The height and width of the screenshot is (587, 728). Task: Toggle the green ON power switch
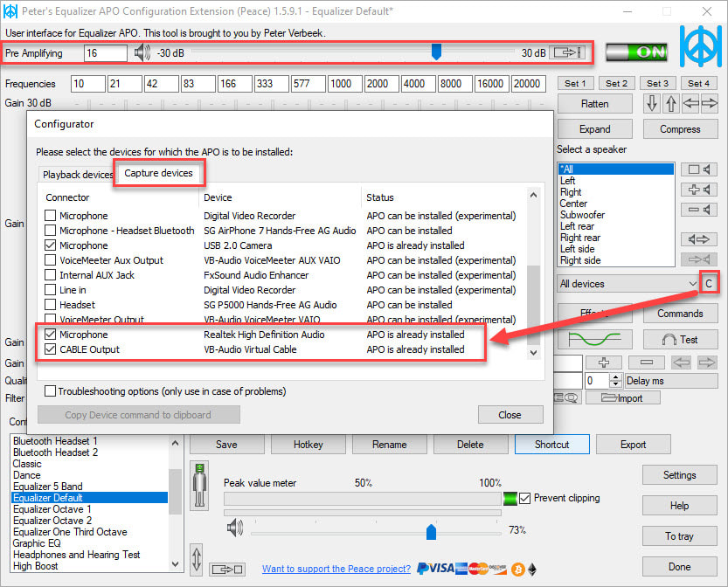pos(637,52)
